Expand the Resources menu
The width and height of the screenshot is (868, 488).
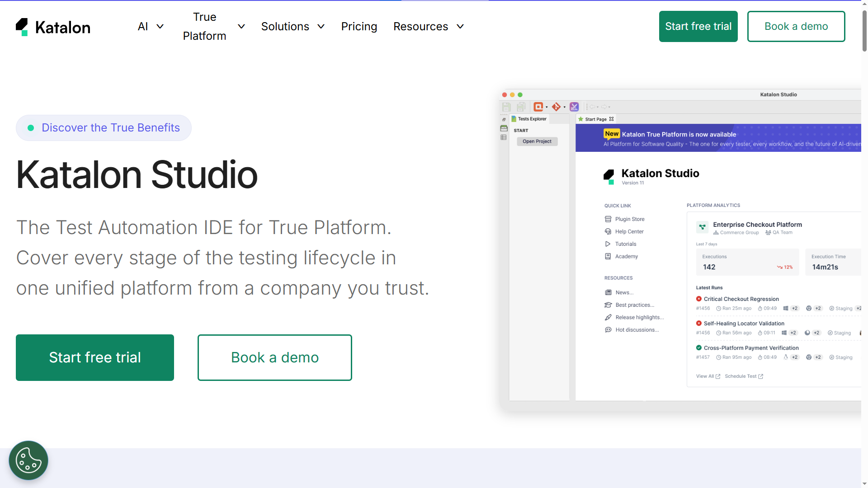point(428,27)
